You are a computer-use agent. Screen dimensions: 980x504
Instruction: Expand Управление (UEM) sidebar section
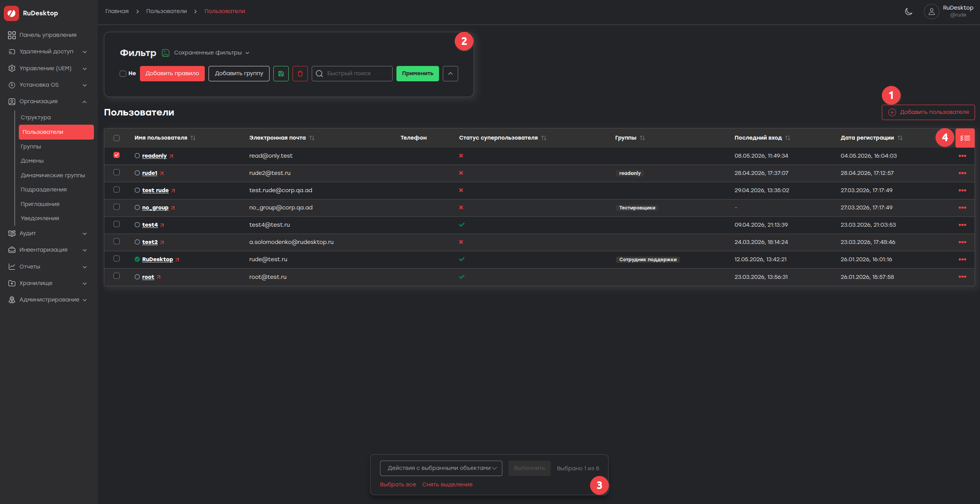(48, 69)
